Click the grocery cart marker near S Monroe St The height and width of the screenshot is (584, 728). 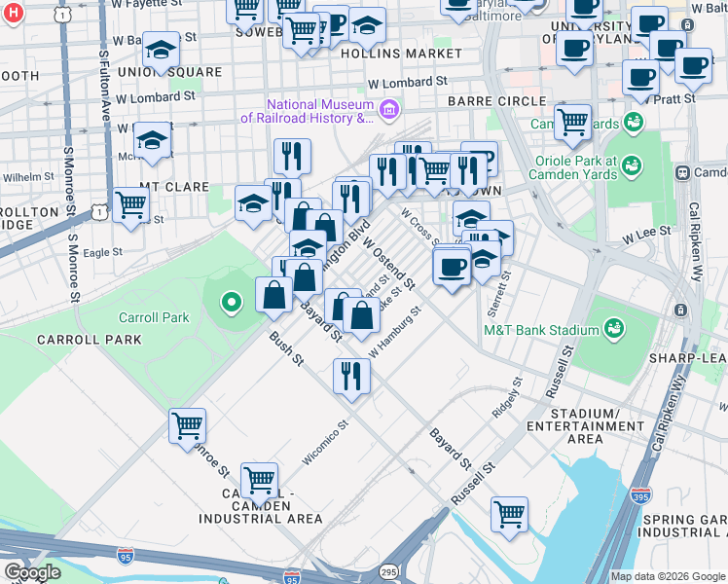click(187, 427)
